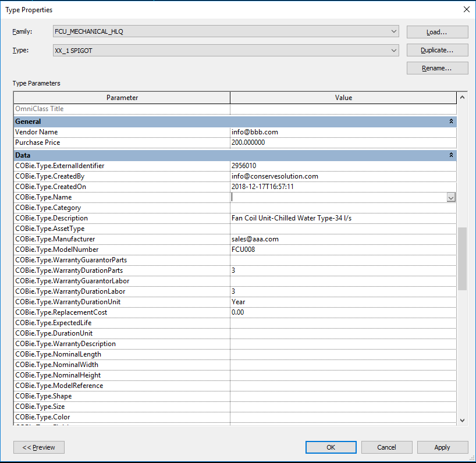Image resolution: width=476 pixels, height=463 pixels.
Task: Click the COBie.Type.ModelNumber value cell
Action: click(x=343, y=250)
